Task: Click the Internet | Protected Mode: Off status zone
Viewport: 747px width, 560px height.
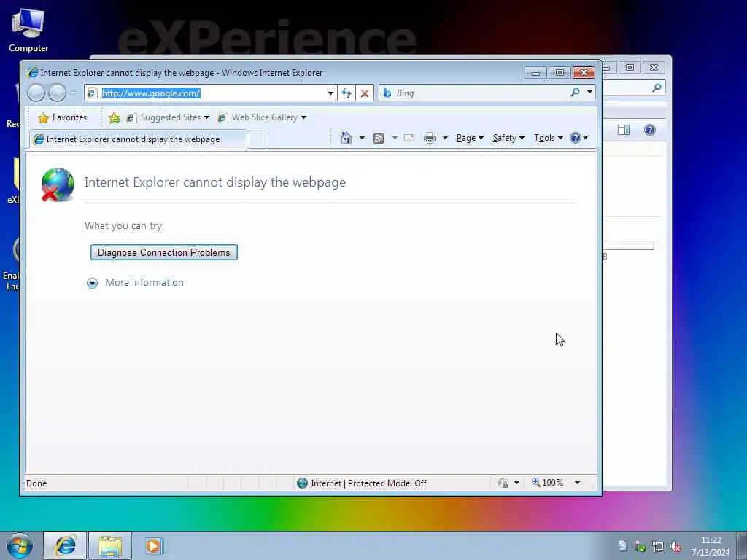Action: [362, 483]
